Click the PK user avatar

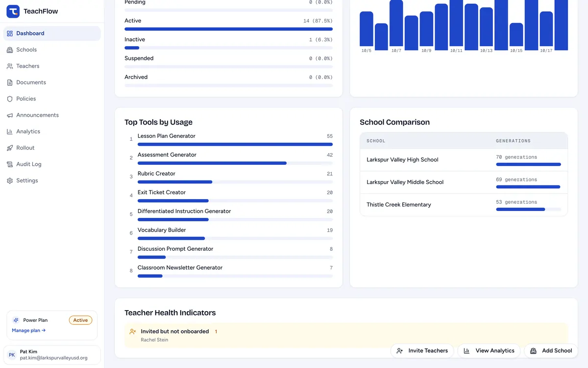click(12, 355)
